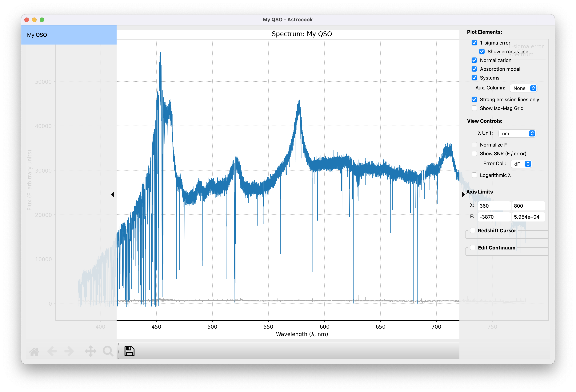Click the Save figure floppy icon
576x392 pixels.
pos(129,351)
